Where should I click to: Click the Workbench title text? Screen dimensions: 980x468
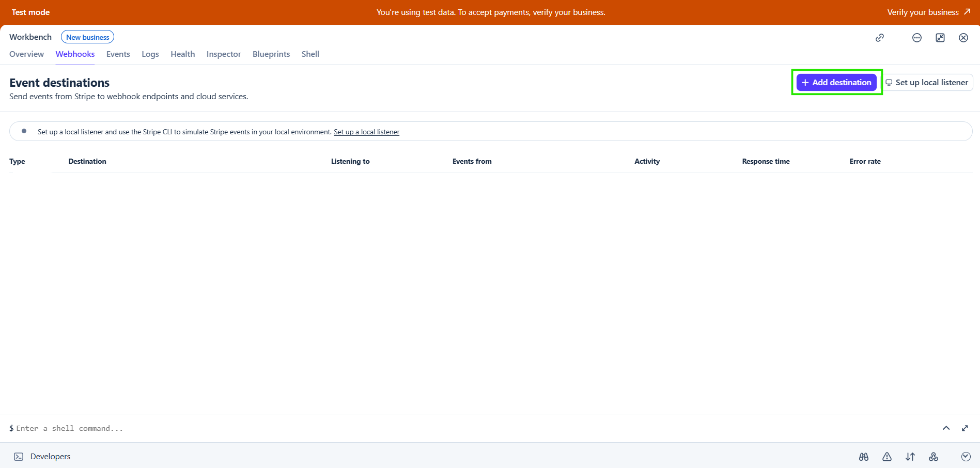point(30,37)
